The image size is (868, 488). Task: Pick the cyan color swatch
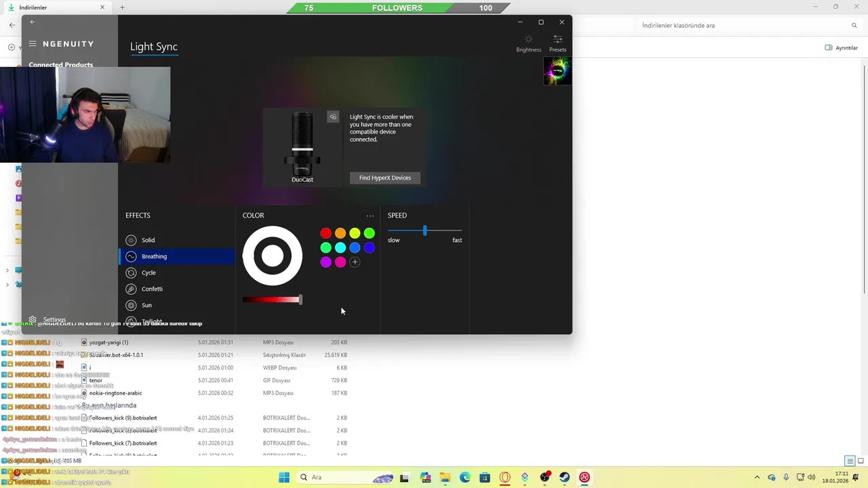point(340,247)
